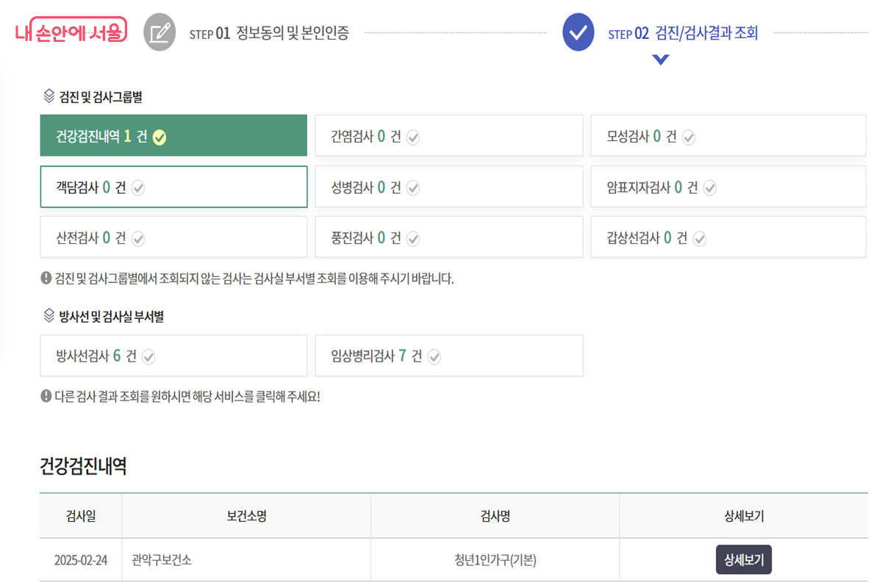882x588 pixels.
Task: Toggle the 객담검사 selection card
Action: point(173,187)
